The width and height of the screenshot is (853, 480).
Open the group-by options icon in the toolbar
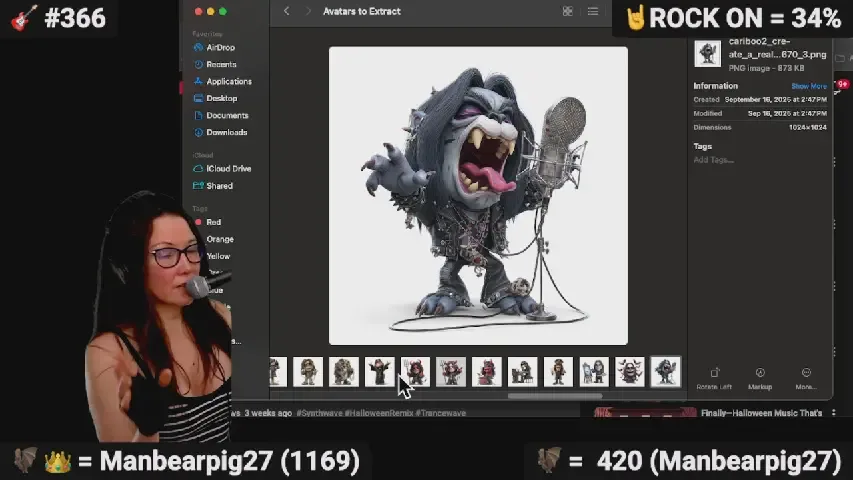(x=593, y=11)
